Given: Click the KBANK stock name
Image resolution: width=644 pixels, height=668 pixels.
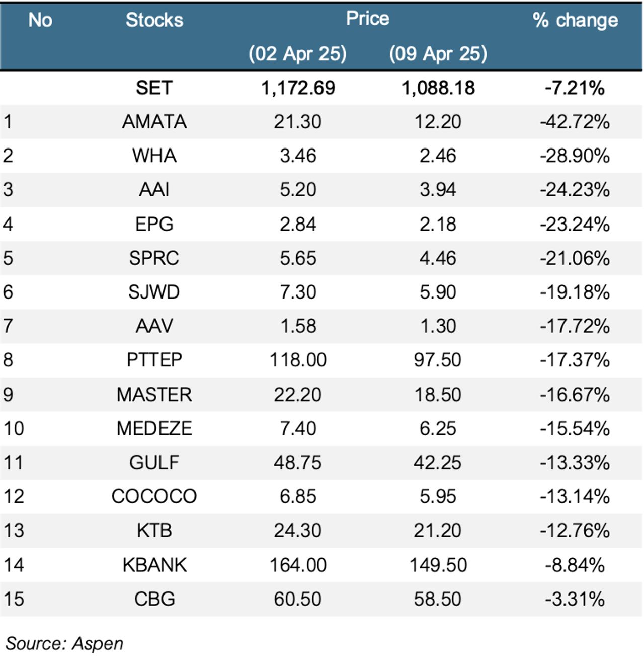Looking at the screenshot, I should click(x=154, y=565).
